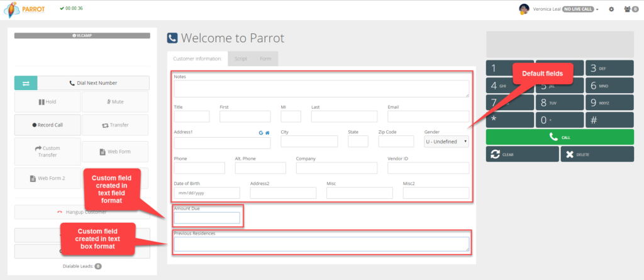Open Web Form 2
644x280 pixels.
(48, 179)
